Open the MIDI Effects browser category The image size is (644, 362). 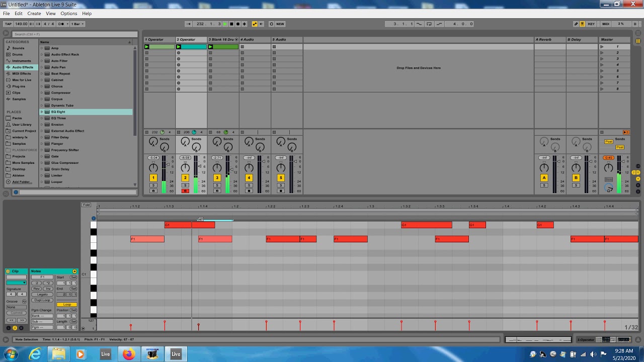tap(22, 73)
